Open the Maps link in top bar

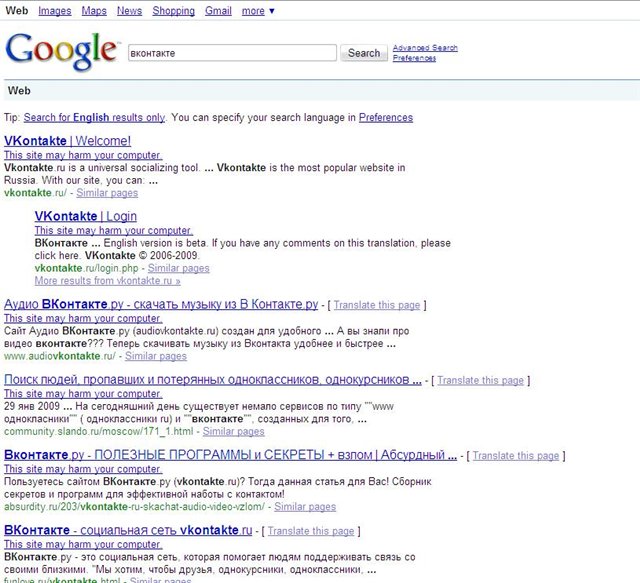[x=94, y=11]
